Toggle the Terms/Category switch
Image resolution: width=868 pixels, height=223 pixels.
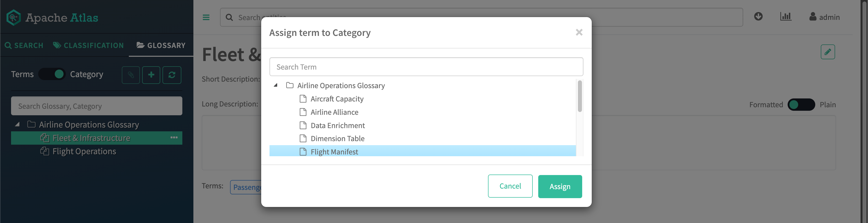click(52, 74)
